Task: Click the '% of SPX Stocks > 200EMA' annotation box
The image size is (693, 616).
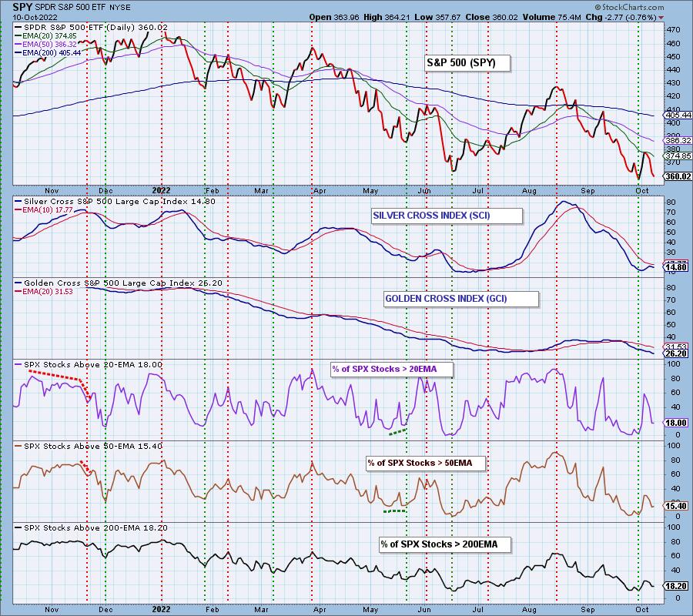Action: point(445,544)
